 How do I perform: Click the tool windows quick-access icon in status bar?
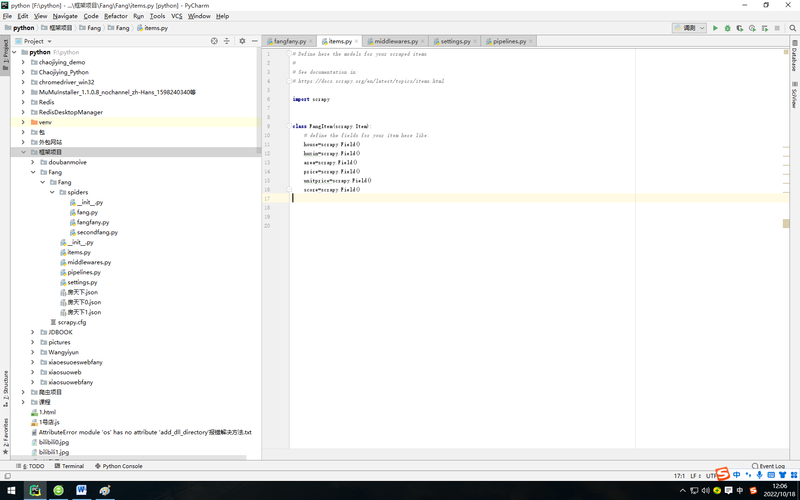7,476
